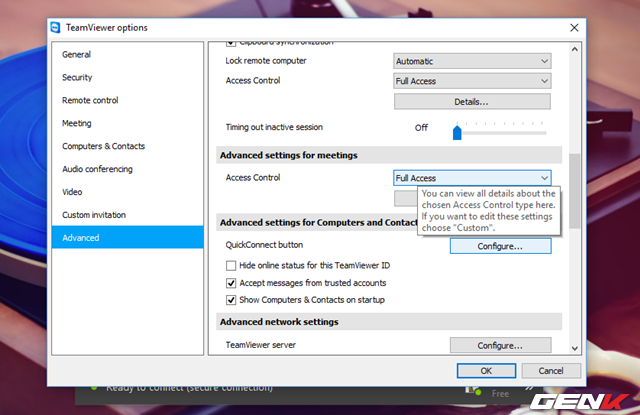Viewport: 640px width, 415px height.
Task: Expand meetings Access Control dropdown
Action: (x=472, y=178)
